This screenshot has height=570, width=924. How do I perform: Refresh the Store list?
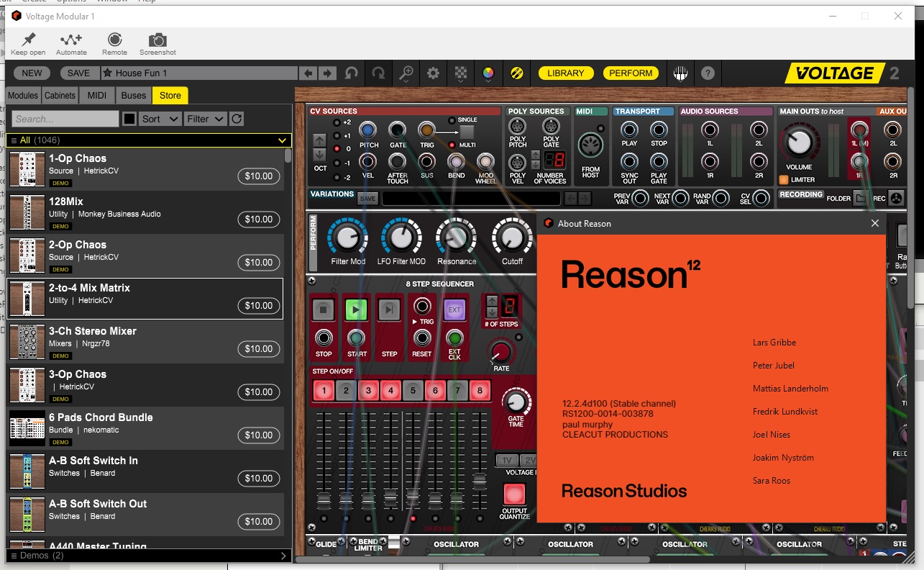click(x=237, y=119)
